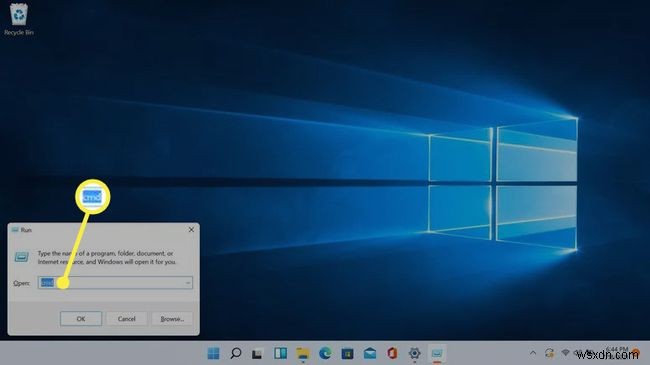Image resolution: width=650 pixels, height=365 pixels.
Task: Open Task View in the taskbar
Action: tap(257, 353)
